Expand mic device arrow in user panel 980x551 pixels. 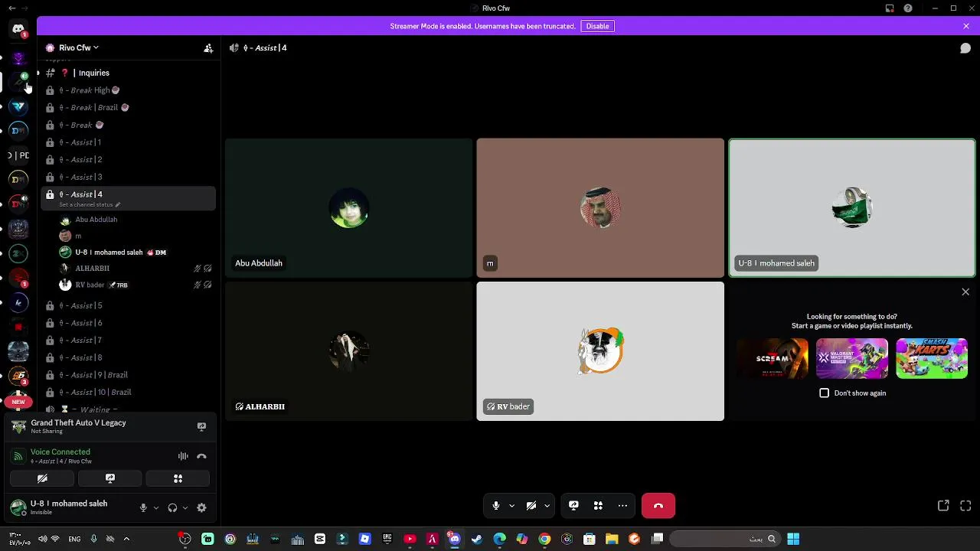coord(156,507)
